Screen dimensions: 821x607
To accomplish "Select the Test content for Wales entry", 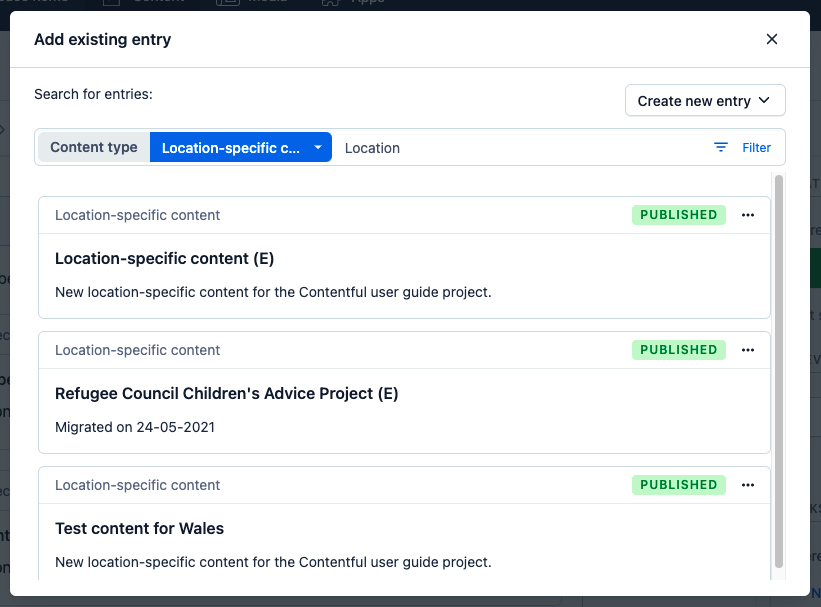I will (x=139, y=529).
